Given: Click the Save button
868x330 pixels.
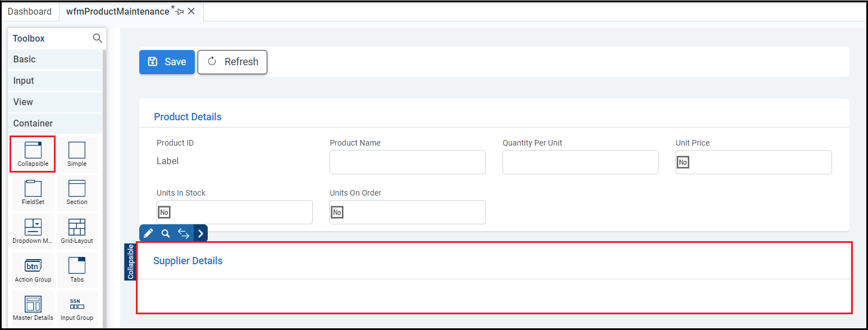Looking at the screenshot, I should coord(167,62).
